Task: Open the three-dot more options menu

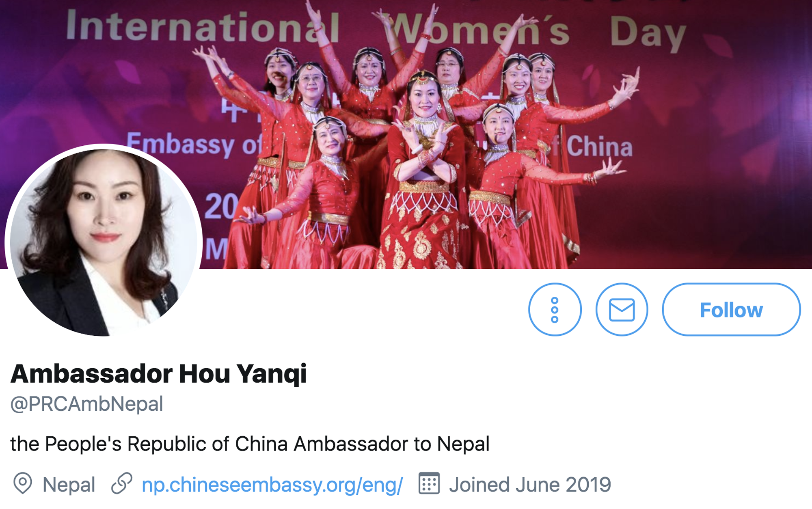Action: (555, 310)
